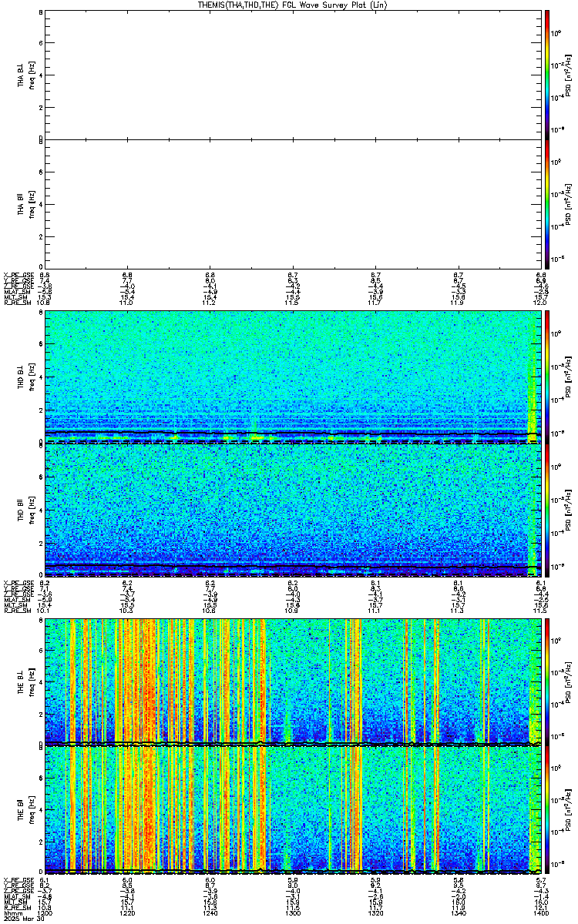Click the '1340' time tick label

459,913
